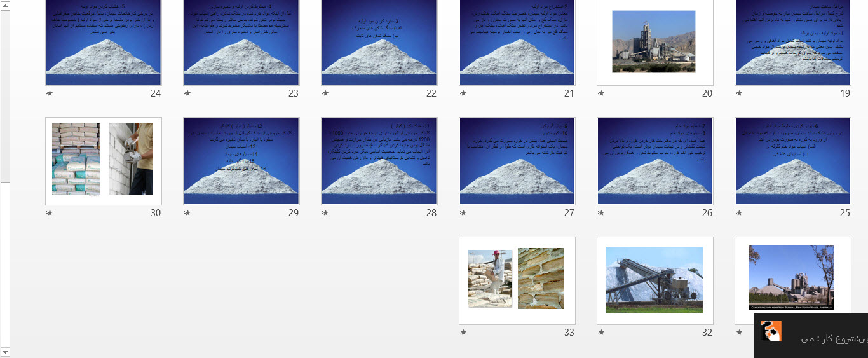
Task: Click the notification text in the dark popup
Action: pos(834,338)
